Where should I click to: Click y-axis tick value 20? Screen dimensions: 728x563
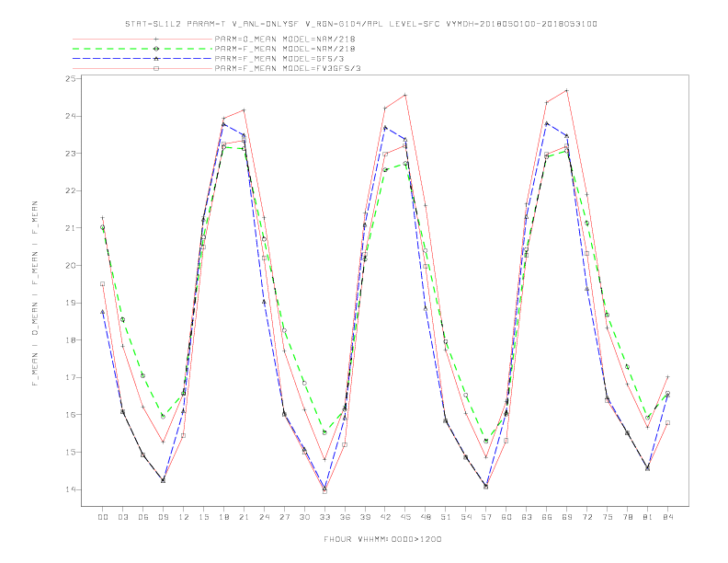point(70,266)
